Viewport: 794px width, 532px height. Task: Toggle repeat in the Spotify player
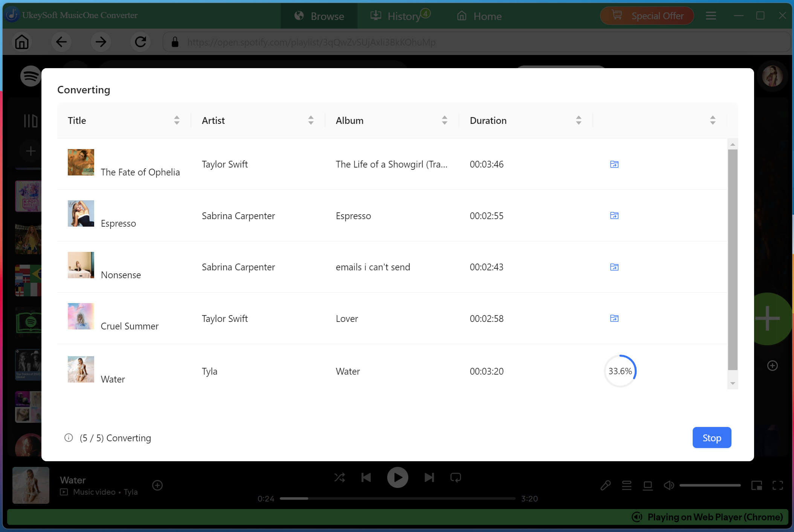coord(456,477)
